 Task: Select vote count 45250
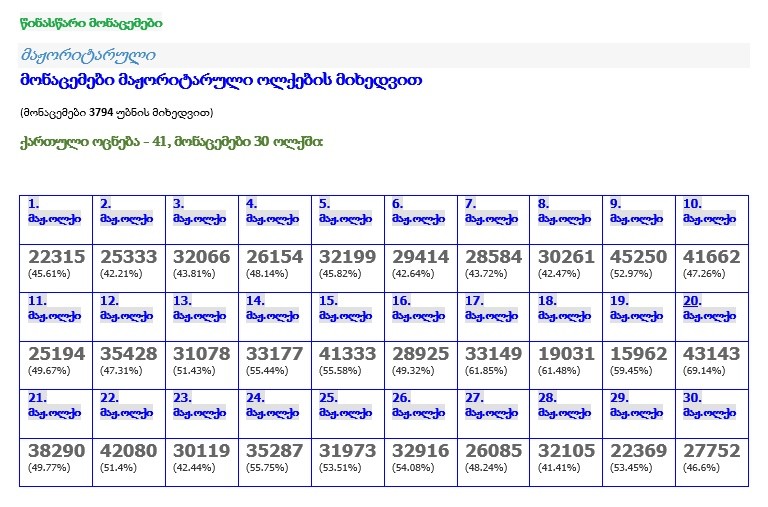(x=638, y=257)
